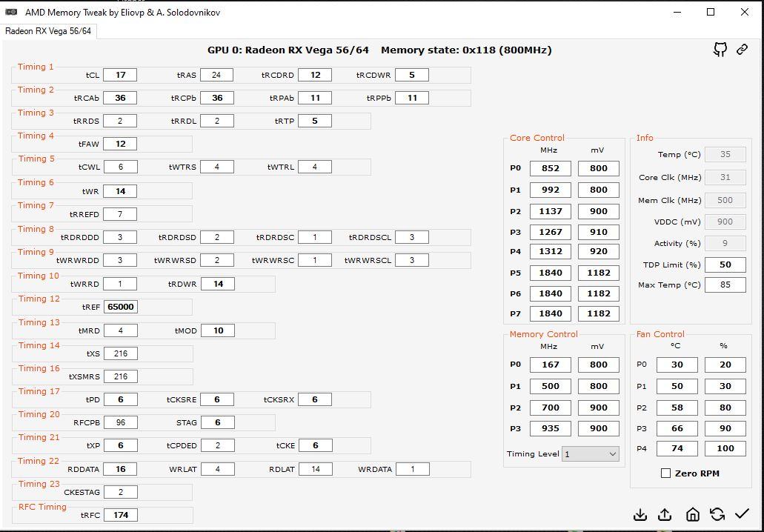Click the tRRDS input field
This screenshot has height=532, width=764.
[120, 121]
